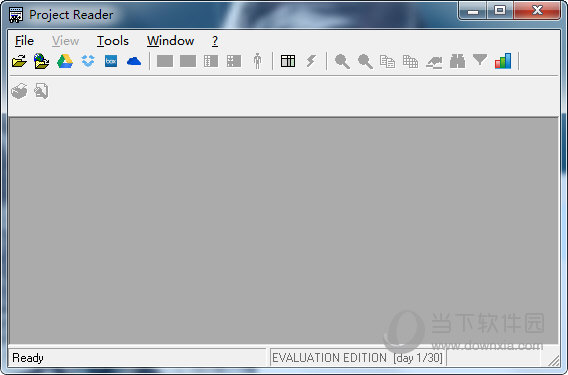Viewport: 568px width, 375px height.
Task: Click the colored bar chart icon
Action: pyautogui.click(x=503, y=61)
